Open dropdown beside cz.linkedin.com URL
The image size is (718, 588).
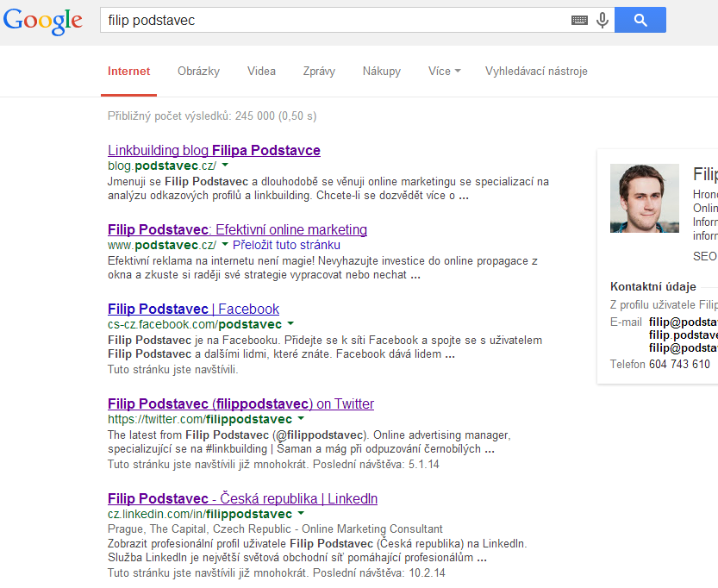tap(301, 513)
